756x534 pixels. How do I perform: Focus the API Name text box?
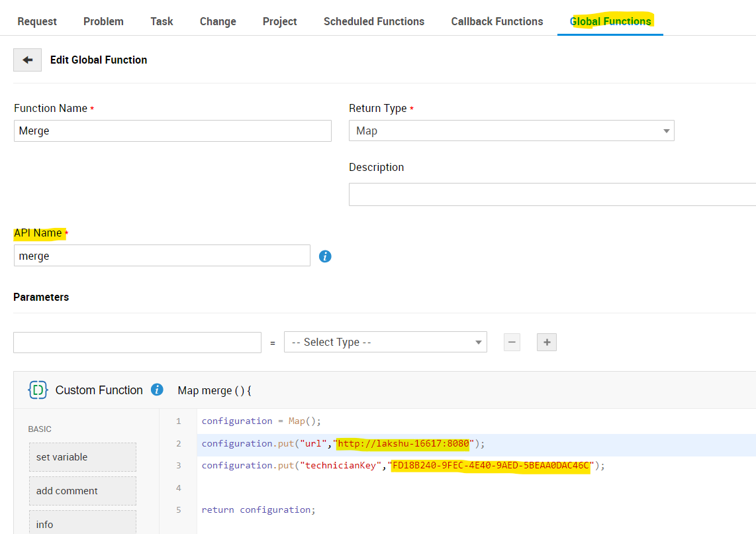coord(162,256)
